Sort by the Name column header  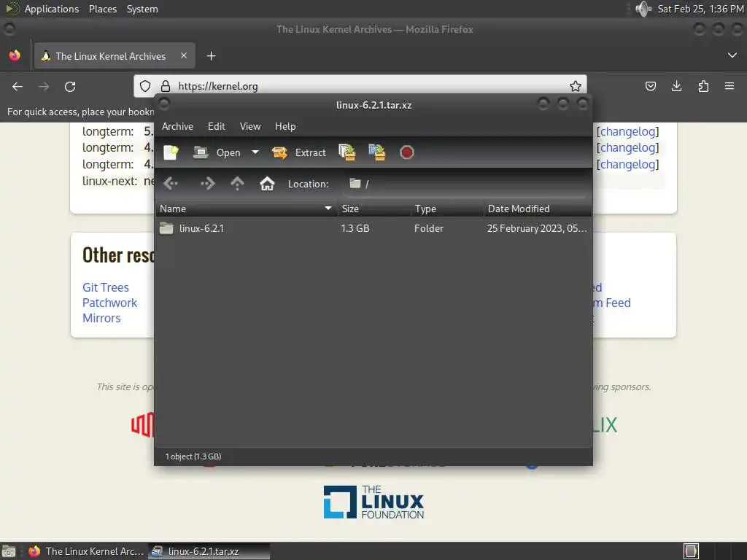click(247, 209)
